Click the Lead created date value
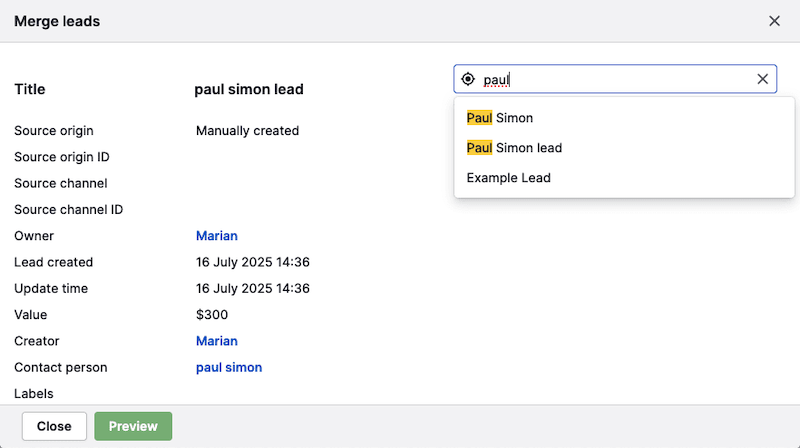The height and width of the screenshot is (448, 800). (x=253, y=262)
